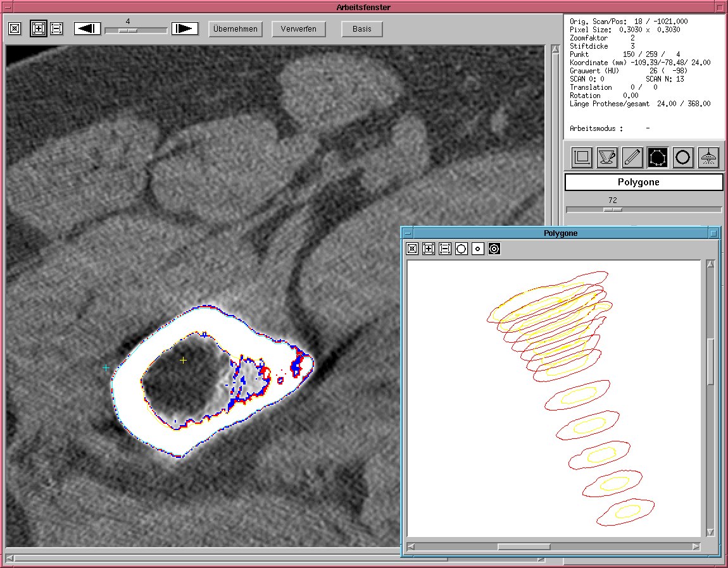Open the Polygone window menu button
Viewport: 728px width, 568px height.
point(408,233)
